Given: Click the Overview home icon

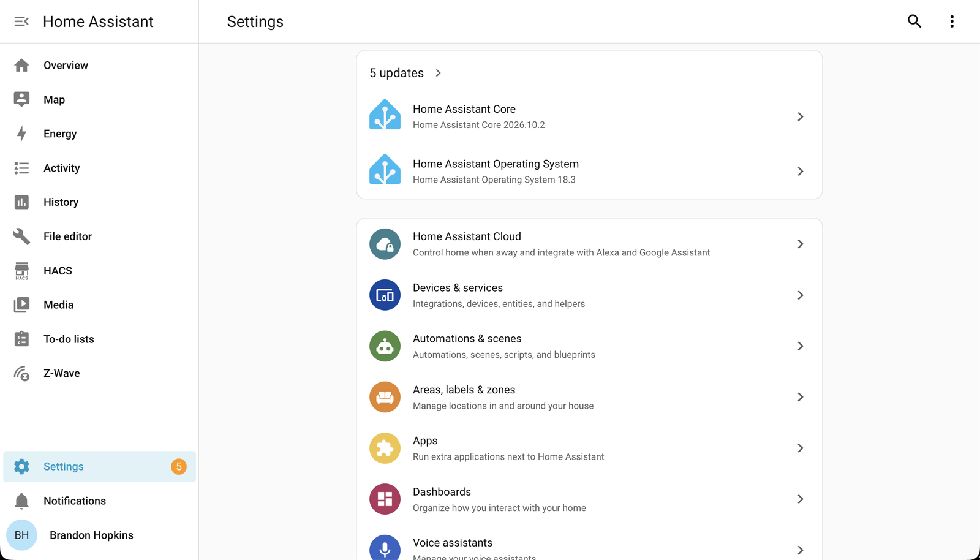Looking at the screenshot, I should [x=21, y=66].
